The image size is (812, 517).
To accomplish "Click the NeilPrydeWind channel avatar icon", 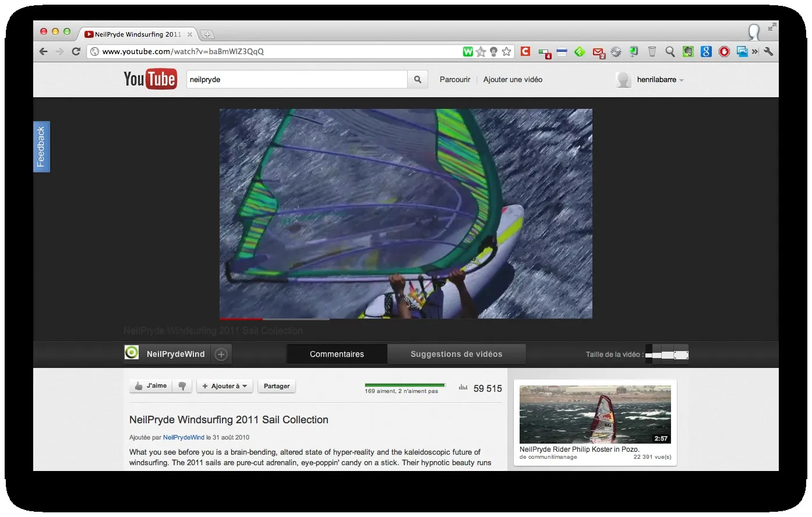I will (132, 352).
